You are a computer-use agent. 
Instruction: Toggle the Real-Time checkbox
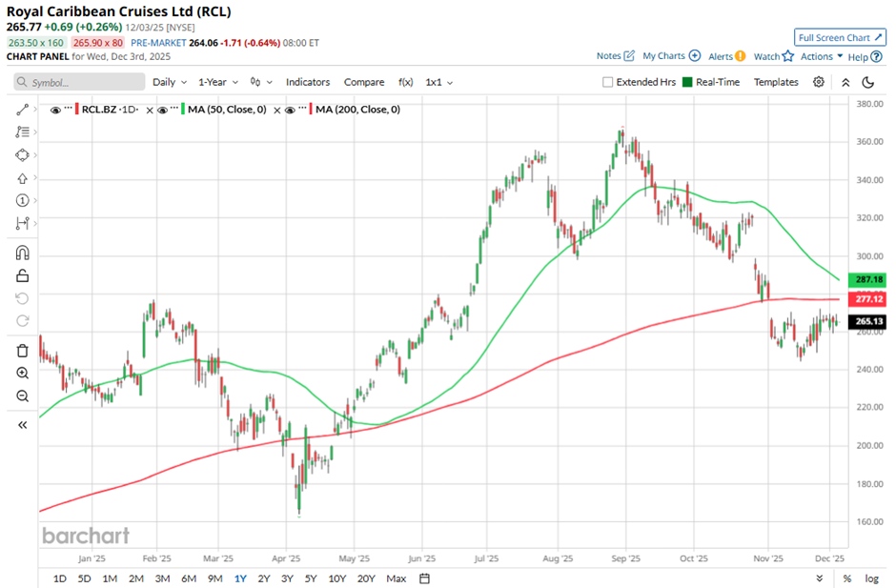pos(687,82)
